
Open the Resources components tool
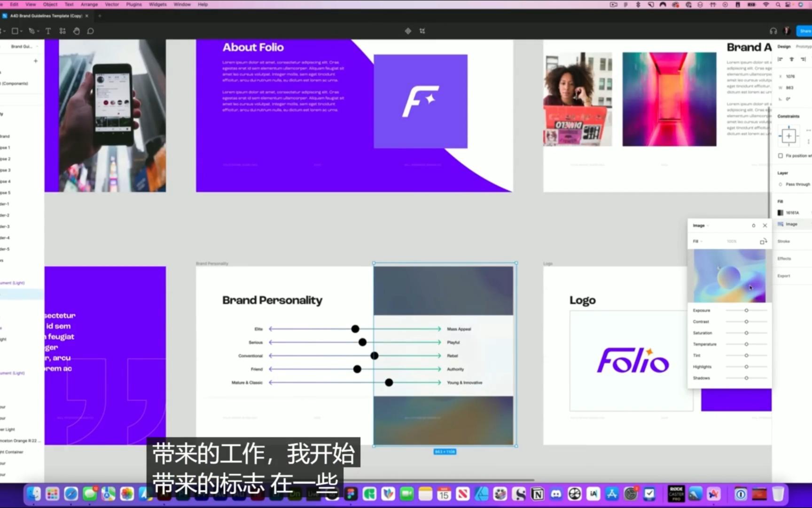click(x=62, y=31)
